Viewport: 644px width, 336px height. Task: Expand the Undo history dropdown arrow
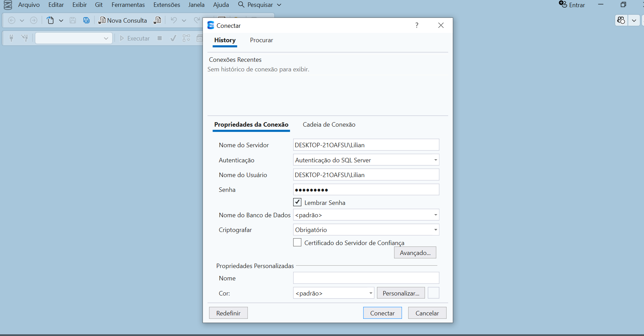184,21
